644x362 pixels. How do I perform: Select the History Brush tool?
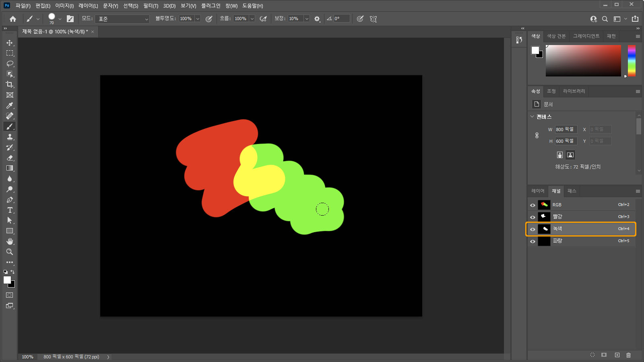click(10, 147)
